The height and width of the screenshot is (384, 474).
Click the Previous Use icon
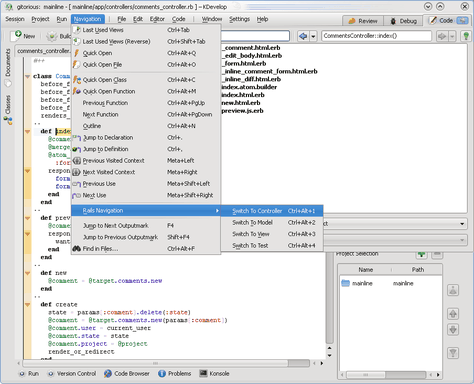click(x=77, y=184)
